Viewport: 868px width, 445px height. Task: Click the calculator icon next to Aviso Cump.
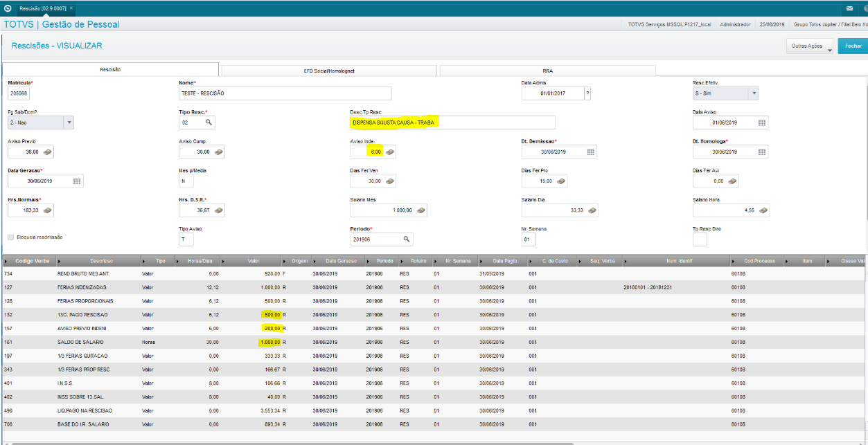pyautogui.click(x=218, y=152)
